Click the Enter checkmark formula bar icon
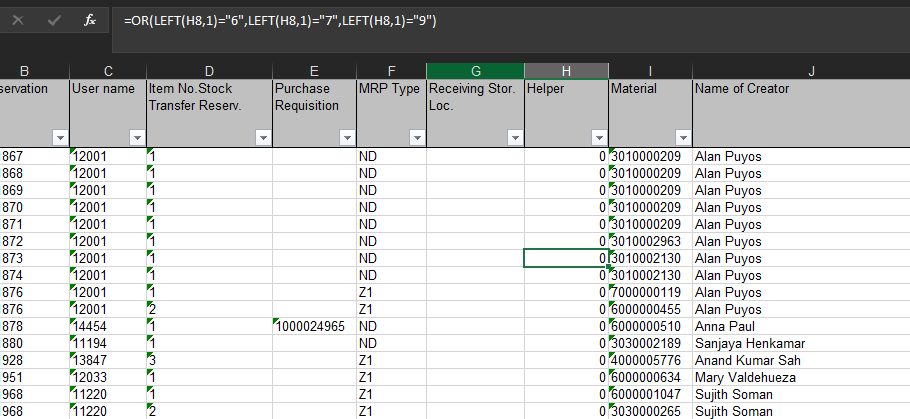 54,20
